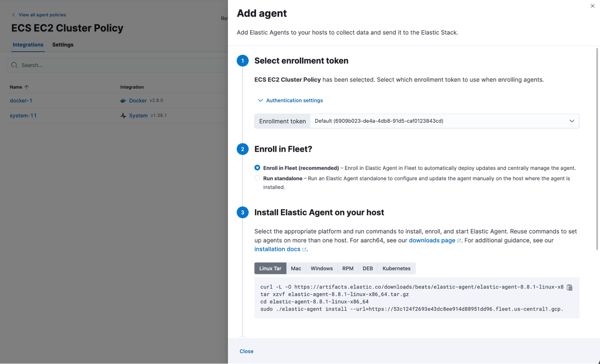Click the external link icon next to installation docs

click(x=304, y=249)
